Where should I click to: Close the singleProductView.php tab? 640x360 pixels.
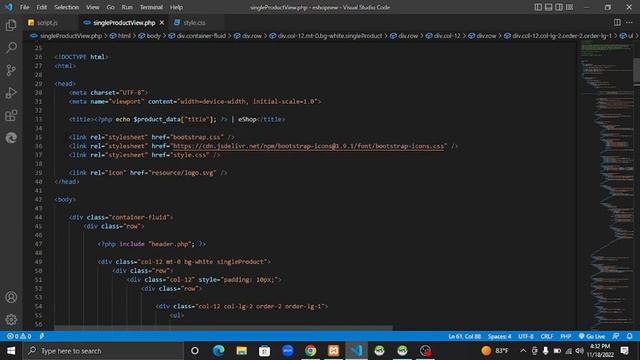(162, 23)
